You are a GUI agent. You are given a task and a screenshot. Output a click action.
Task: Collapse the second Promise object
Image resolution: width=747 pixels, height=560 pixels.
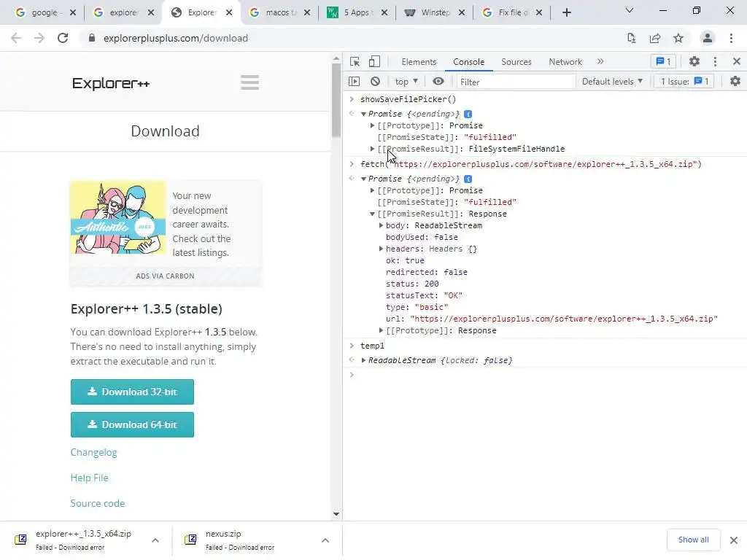pyautogui.click(x=363, y=179)
